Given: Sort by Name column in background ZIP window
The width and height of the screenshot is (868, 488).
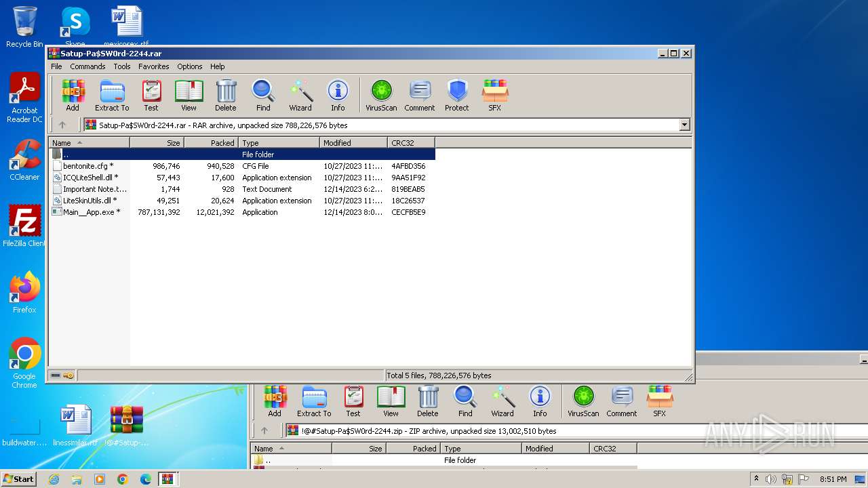Looking at the screenshot, I should [291, 448].
